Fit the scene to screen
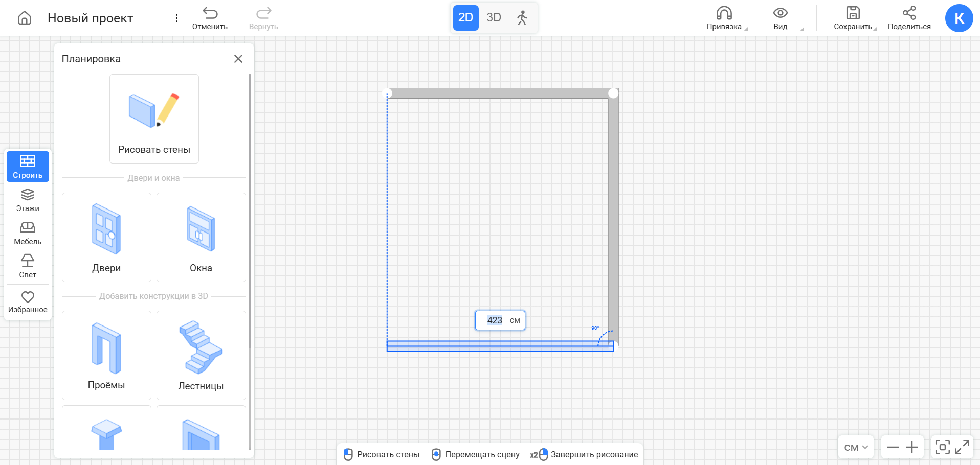Viewport: 980px width, 465px height. pyautogui.click(x=942, y=448)
